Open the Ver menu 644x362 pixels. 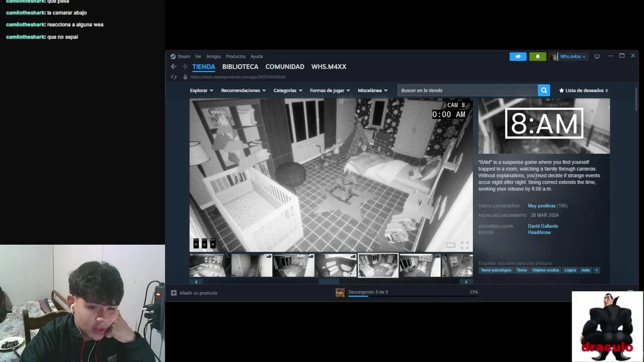point(198,56)
